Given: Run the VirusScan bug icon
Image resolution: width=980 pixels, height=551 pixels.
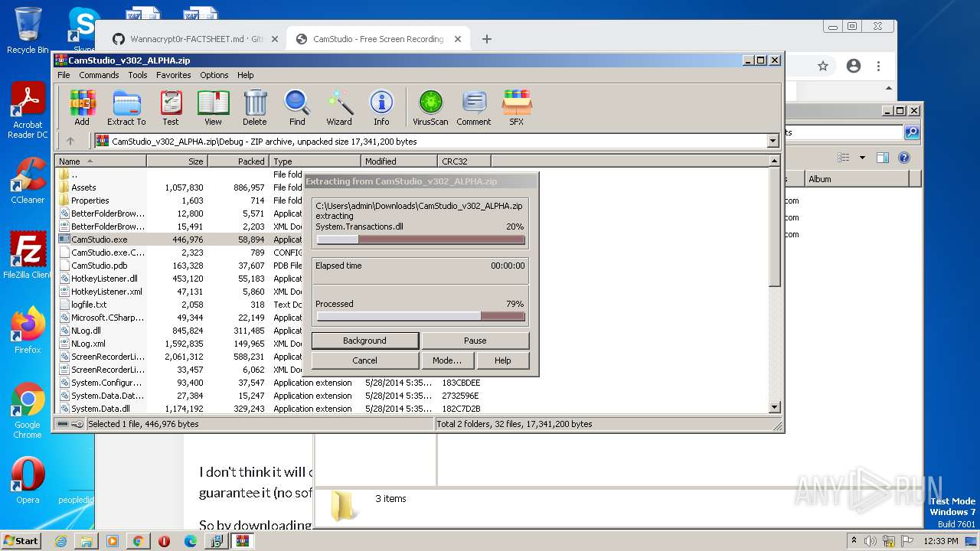Looking at the screenshot, I should click(430, 107).
